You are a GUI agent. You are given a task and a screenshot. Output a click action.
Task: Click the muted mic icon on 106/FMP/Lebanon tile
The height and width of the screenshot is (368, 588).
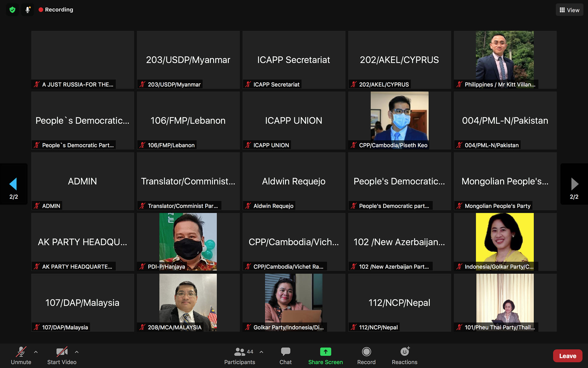[142, 145]
